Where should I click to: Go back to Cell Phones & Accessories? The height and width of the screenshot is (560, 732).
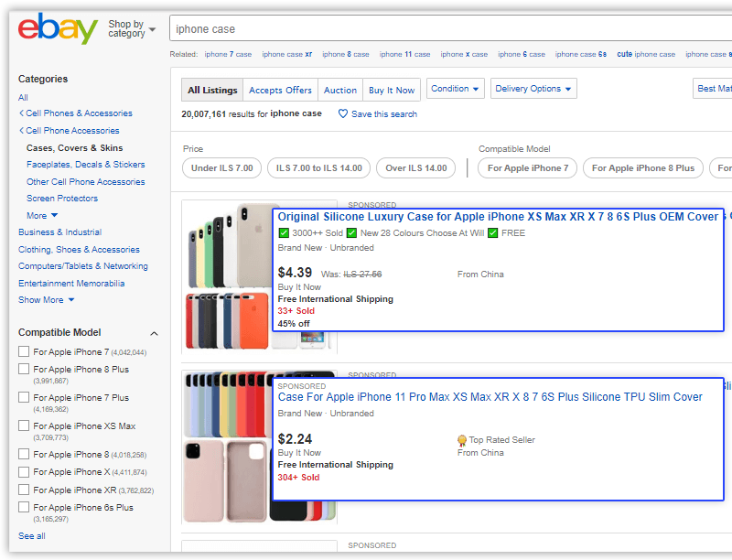(x=76, y=113)
